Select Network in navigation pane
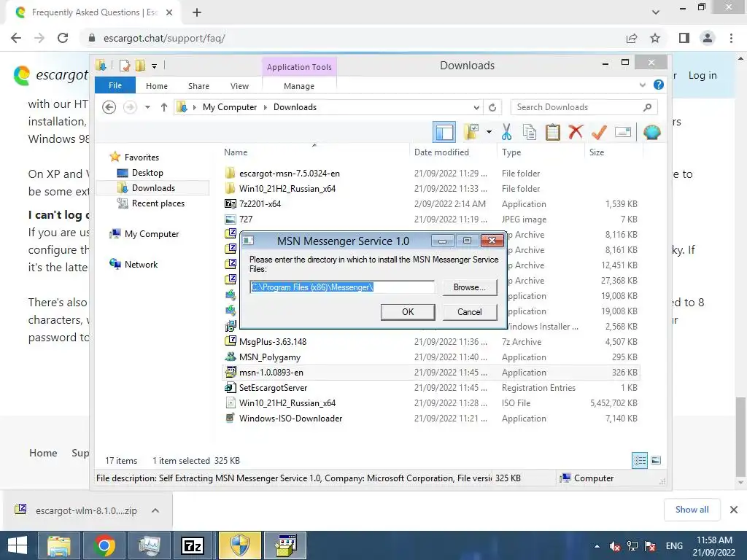The height and width of the screenshot is (560, 747). click(141, 264)
